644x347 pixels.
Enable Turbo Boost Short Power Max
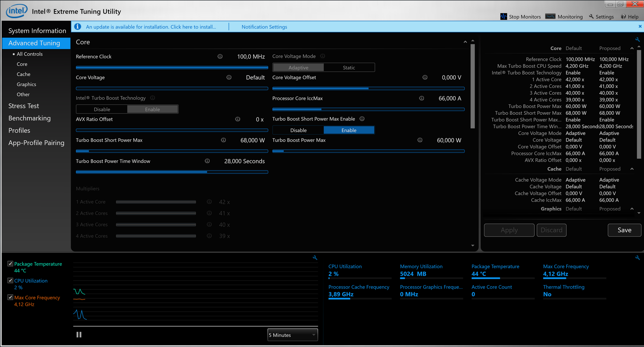coord(349,130)
